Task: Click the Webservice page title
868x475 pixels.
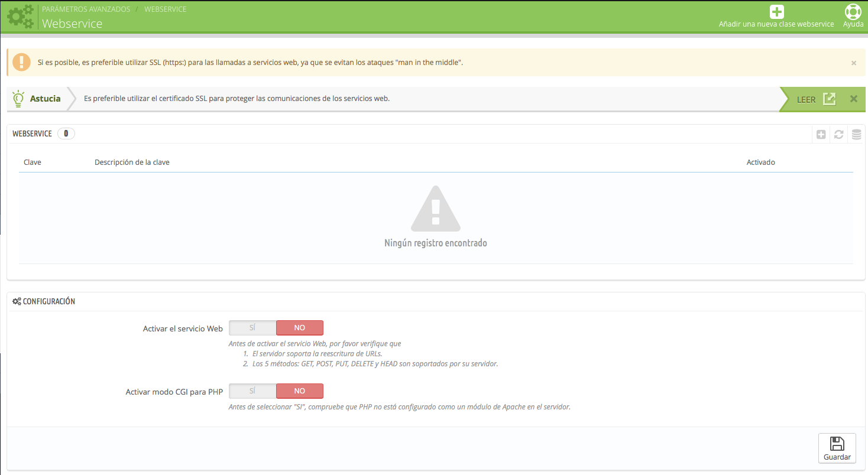Action: (72, 24)
